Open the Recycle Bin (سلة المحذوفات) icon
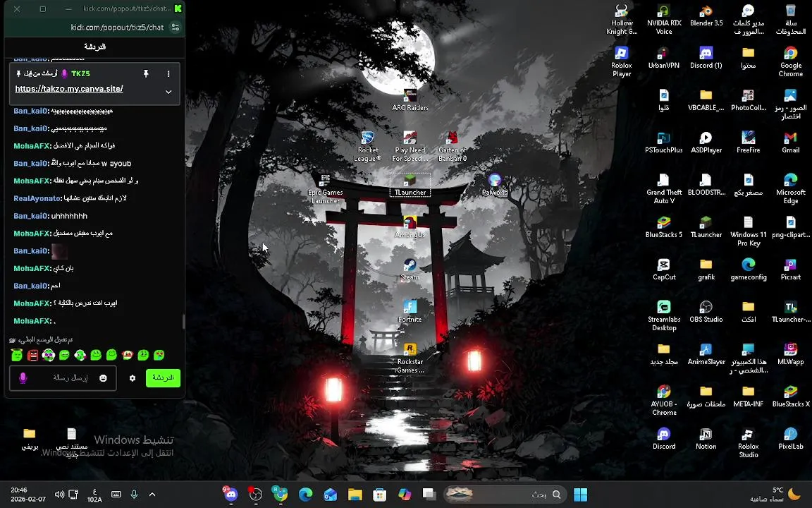The width and height of the screenshot is (812, 508). coord(790,19)
